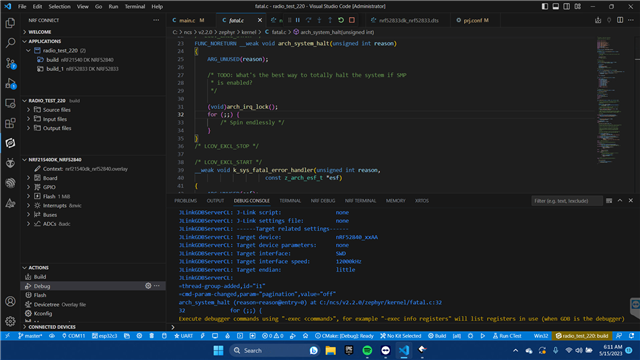Close the fatal.c editor tab
The height and width of the screenshot is (360, 640).
(x=260, y=20)
